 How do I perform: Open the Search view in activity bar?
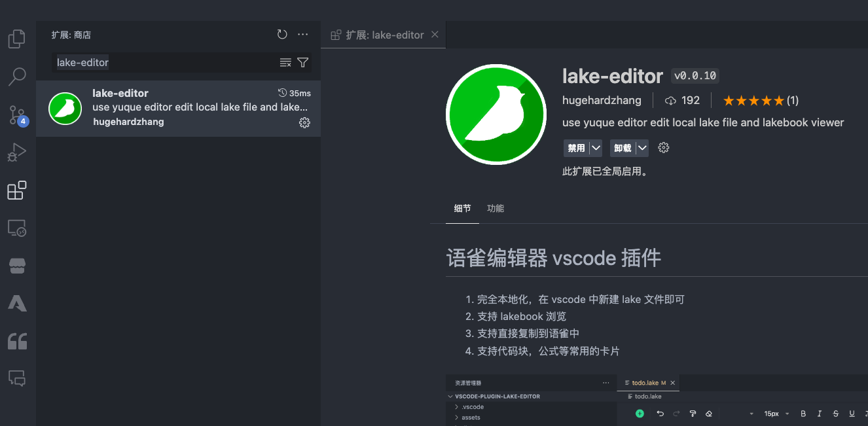[17, 77]
